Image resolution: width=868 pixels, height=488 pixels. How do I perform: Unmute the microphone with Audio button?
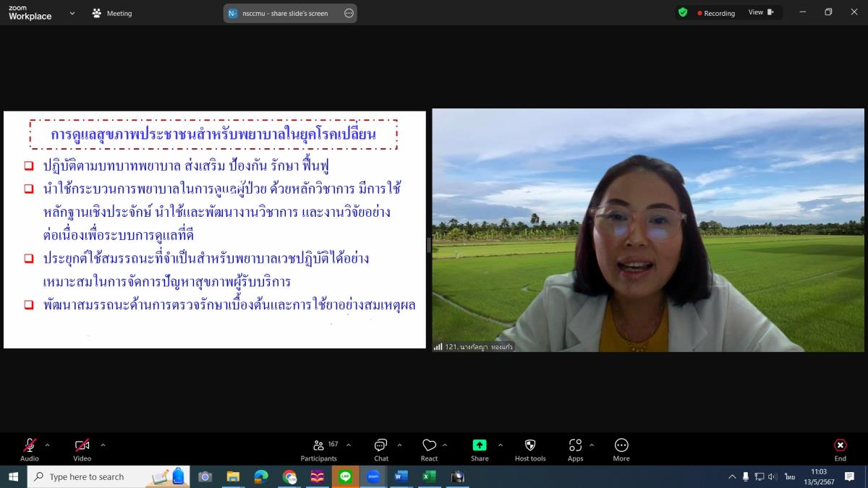(x=30, y=449)
